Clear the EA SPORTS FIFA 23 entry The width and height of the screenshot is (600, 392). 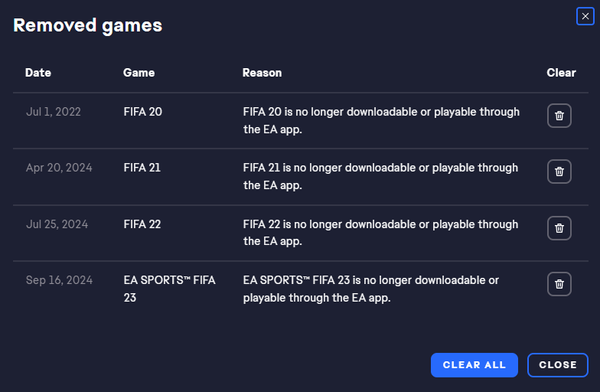tap(559, 284)
